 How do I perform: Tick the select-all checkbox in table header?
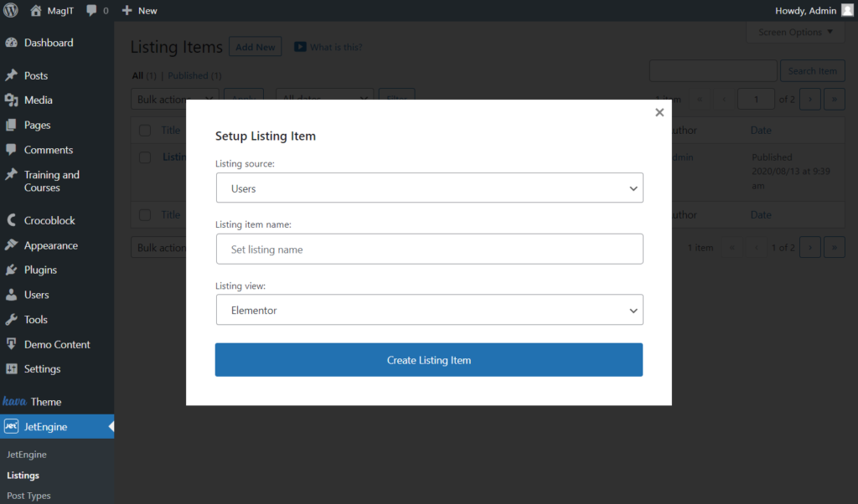145,130
